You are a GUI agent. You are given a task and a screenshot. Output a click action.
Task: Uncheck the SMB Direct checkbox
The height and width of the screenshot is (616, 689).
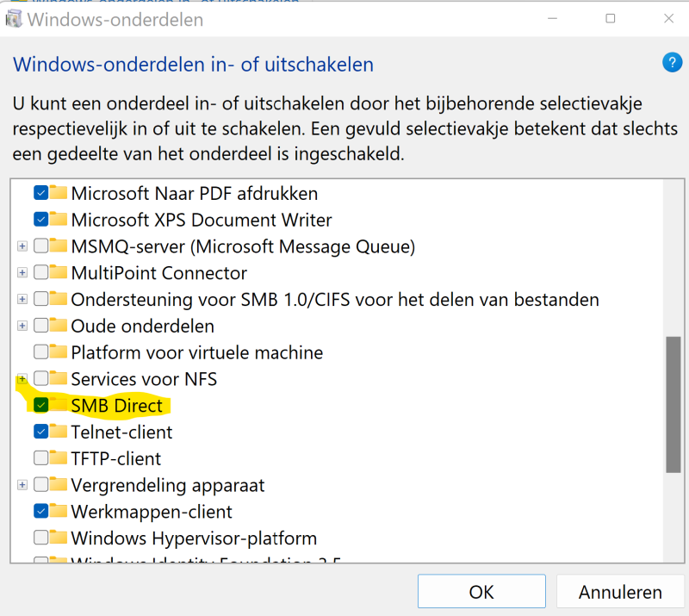pyautogui.click(x=40, y=405)
